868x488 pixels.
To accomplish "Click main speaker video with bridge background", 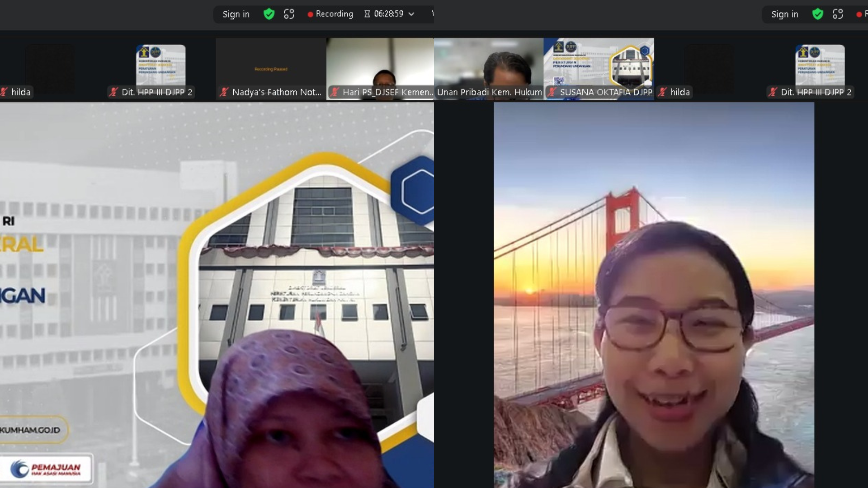I will 654,294.
